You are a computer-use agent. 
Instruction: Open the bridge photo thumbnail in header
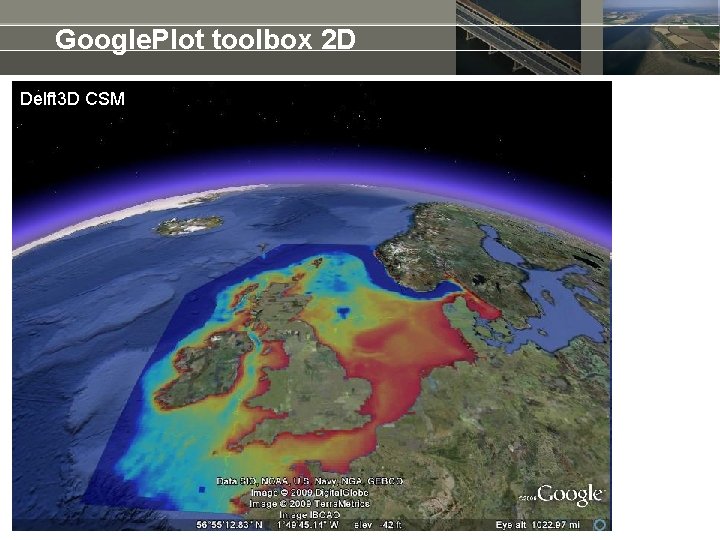coord(518,37)
